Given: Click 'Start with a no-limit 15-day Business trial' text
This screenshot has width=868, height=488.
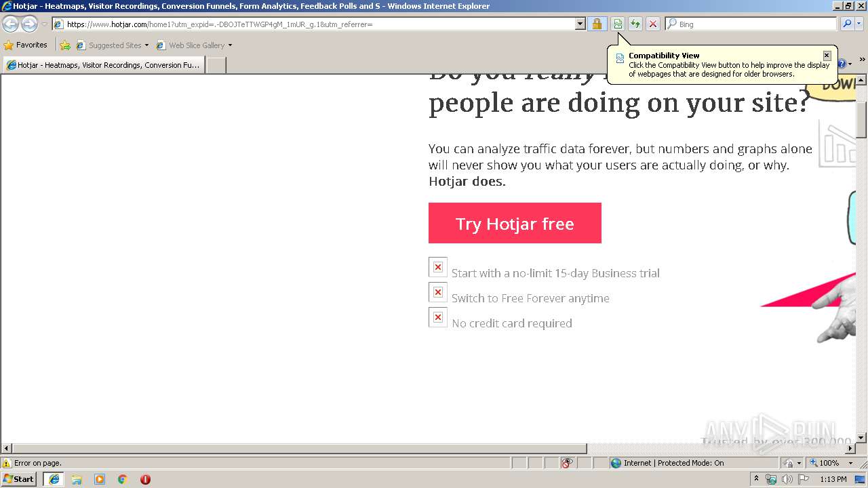Looking at the screenshot, I should (555, 273).
